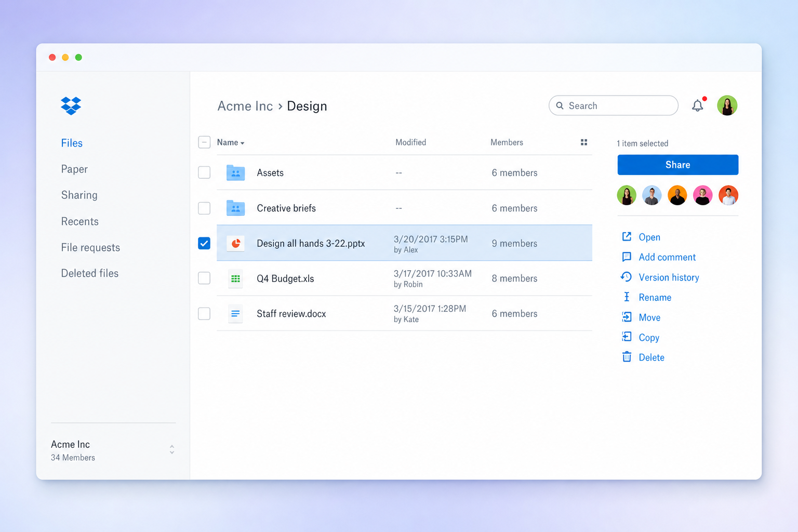Go to Paper in sidebar
Screen dimensions: 798x532
coord(74,169)
